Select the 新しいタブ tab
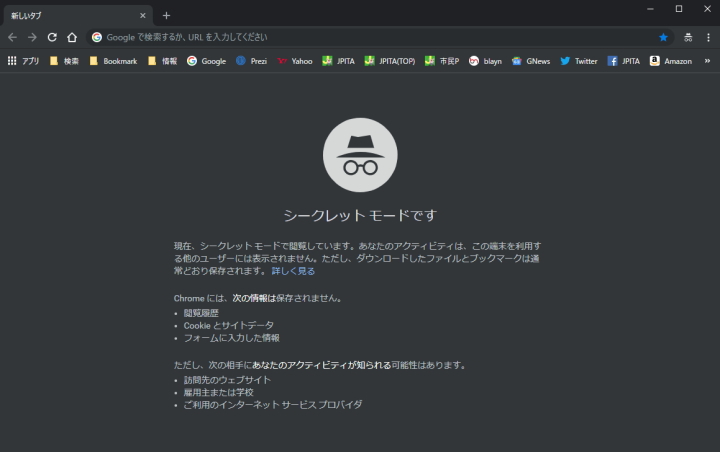Viewport: 720px width, 452px height. (70, 15)
